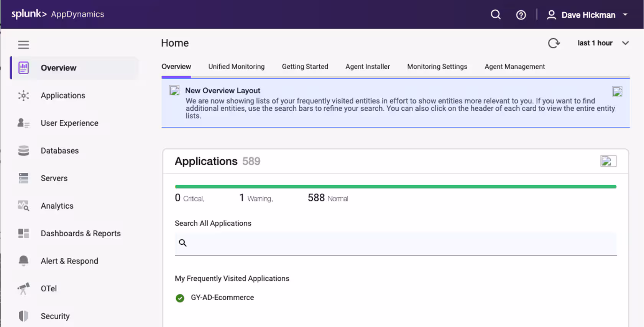The height and width of the screenshot is (327, 644).
Task: Go to Databases in the sidebar
Action: pos(59,150)
